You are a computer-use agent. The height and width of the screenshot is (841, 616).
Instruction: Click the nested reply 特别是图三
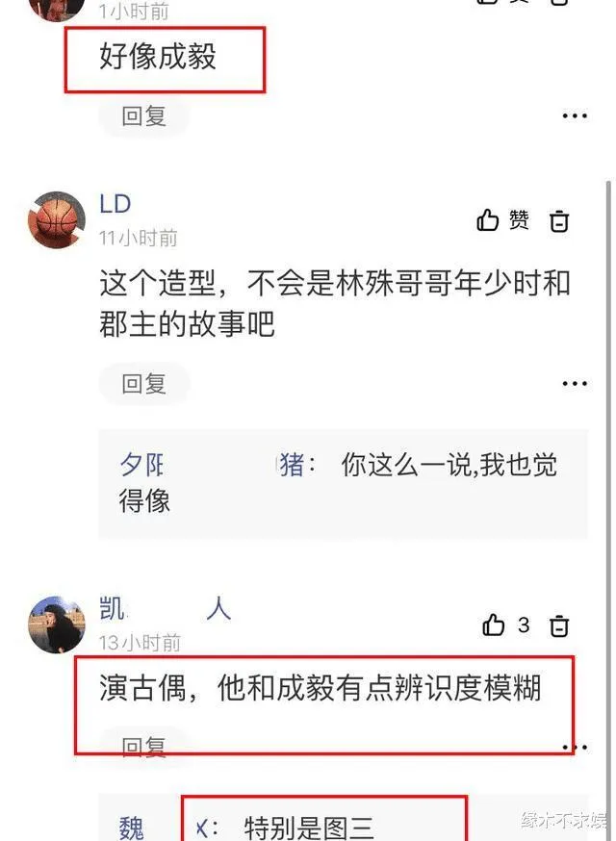[309, 828]
